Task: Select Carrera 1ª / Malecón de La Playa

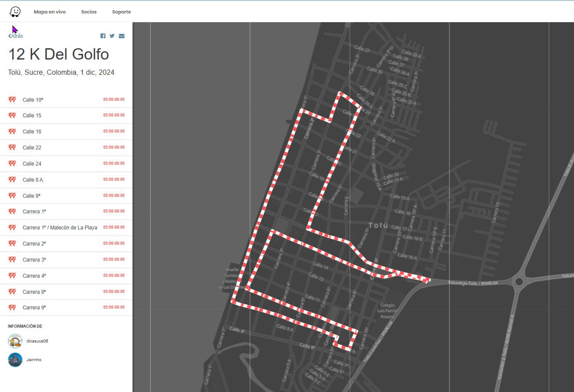Action: click(x=60, y=228)
